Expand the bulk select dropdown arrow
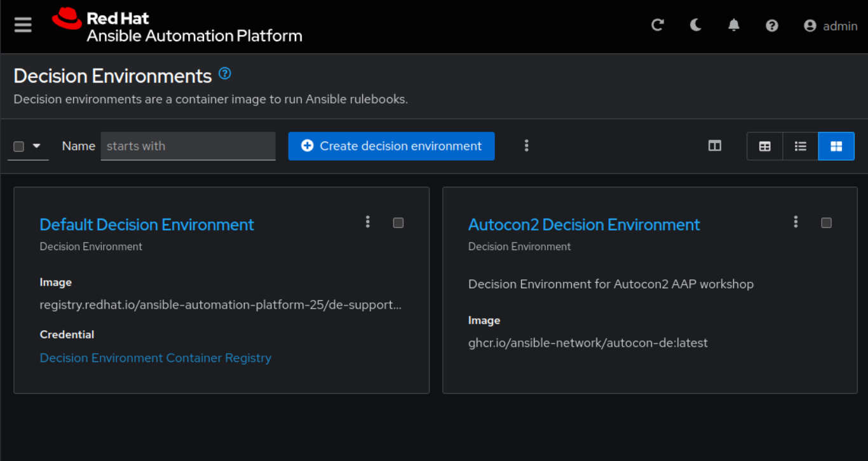868x461 pixels. 37,146
